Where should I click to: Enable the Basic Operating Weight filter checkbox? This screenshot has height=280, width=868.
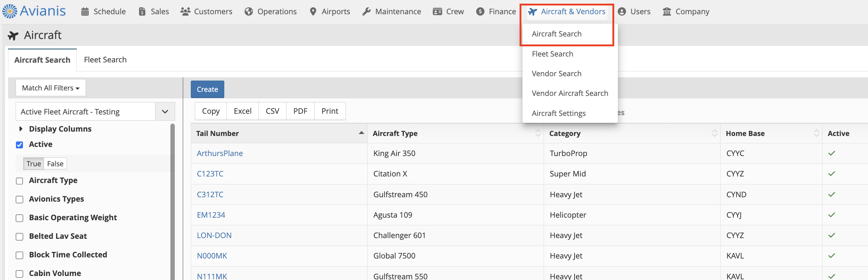click(20, 218)
